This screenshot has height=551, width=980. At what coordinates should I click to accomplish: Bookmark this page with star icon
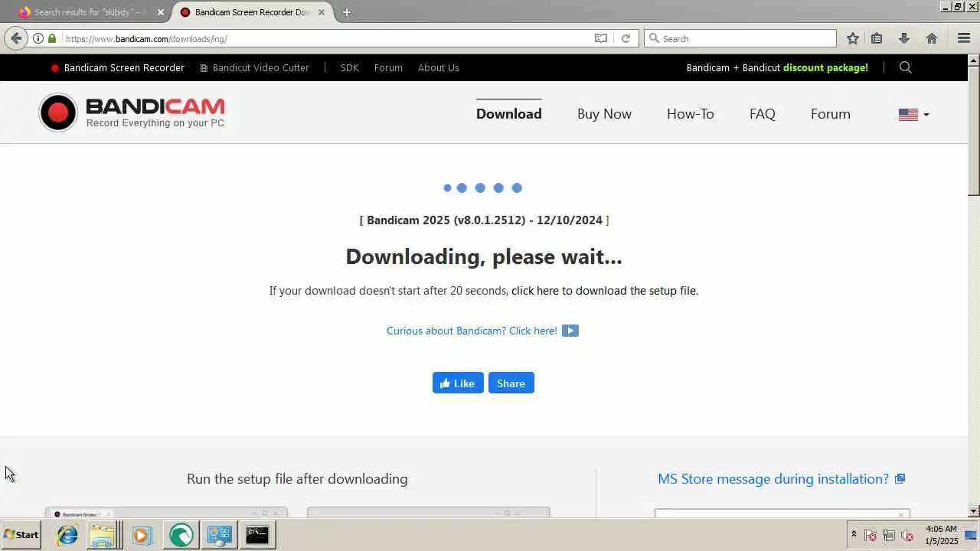click(x=852, y=38)
